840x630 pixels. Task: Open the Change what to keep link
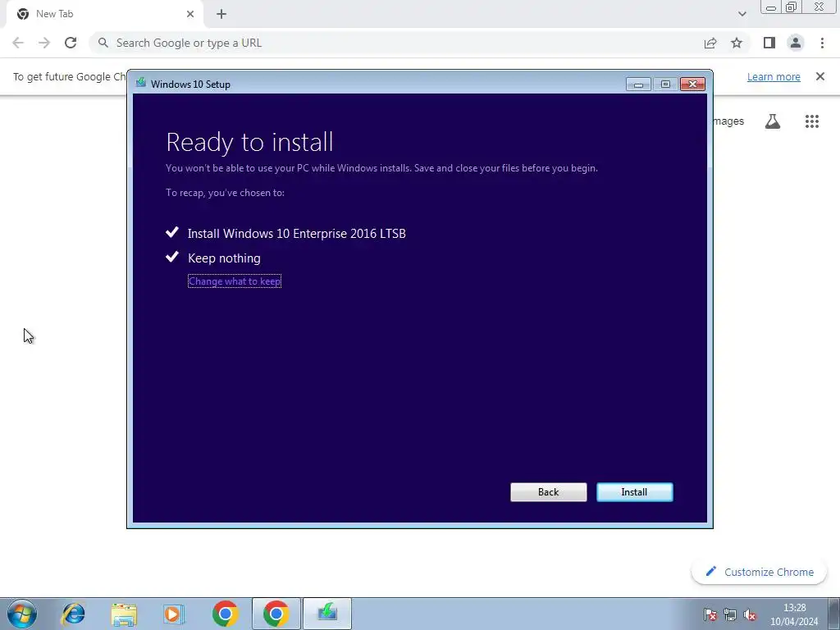coord(234,281)
